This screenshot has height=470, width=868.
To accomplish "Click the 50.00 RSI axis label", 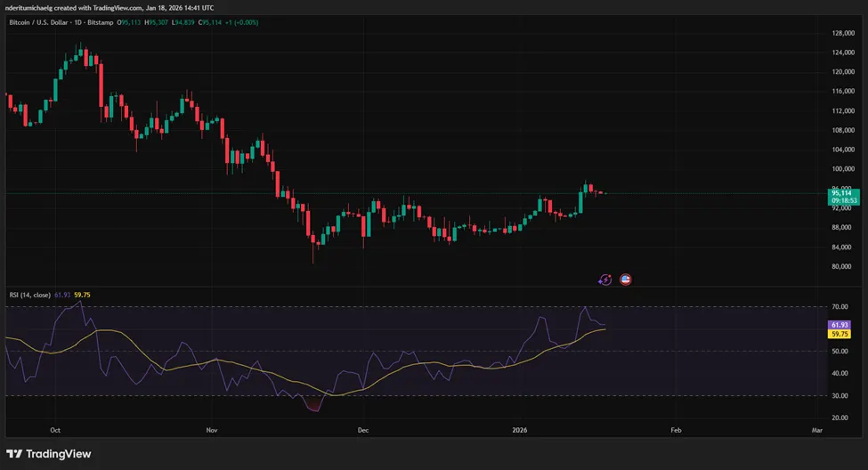I will click(x=840, y=351).
